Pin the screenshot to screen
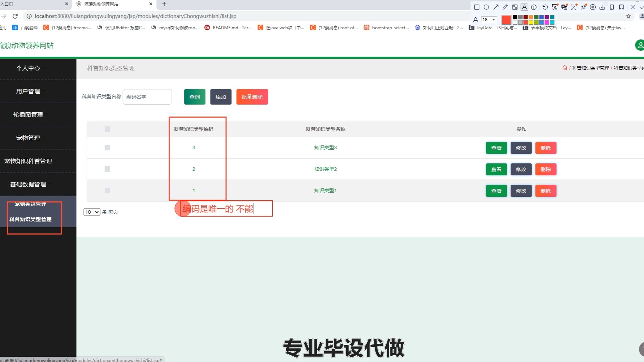The height and width of the screenshot is (362, 644). point(583,7)
